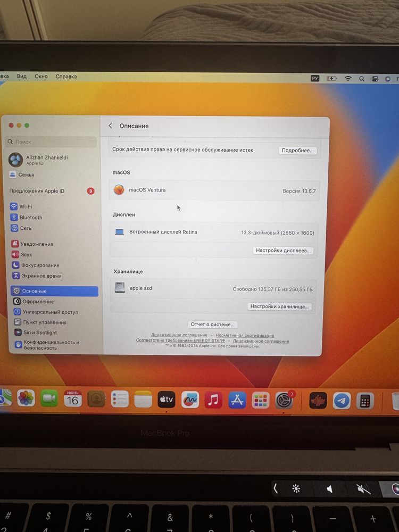Viewport: 399px width, 532px height.
Task: Open Фокусирование focus settings
Action: (36, 265)
